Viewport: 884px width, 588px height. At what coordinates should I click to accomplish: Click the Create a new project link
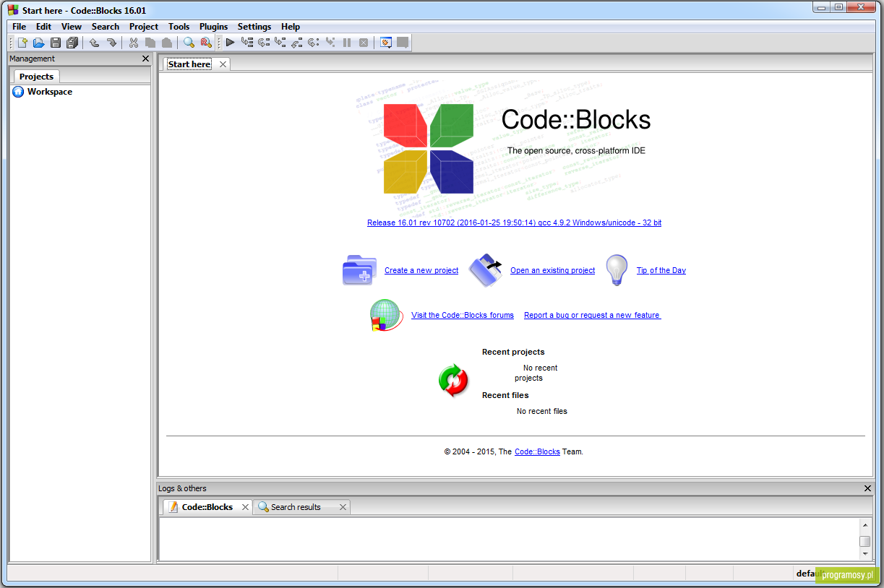coord(421,270)
